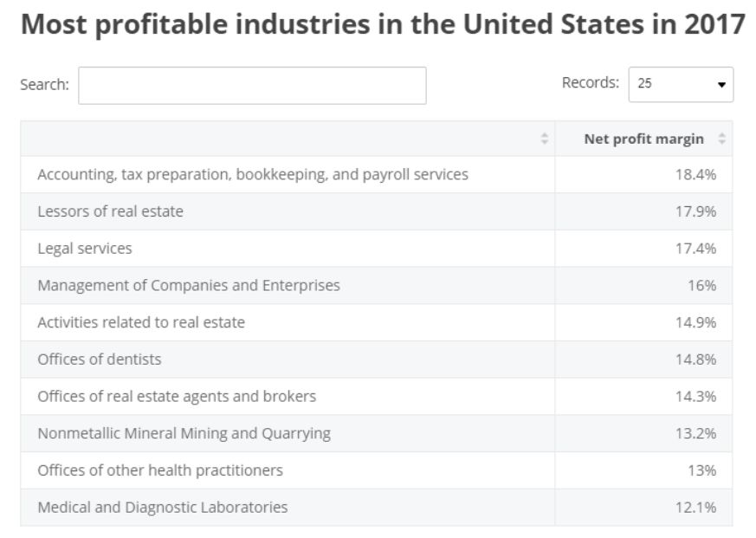Select the Accounting, tax preparation row
This screenshot has width=756, height=538.
tap(253, 174)
